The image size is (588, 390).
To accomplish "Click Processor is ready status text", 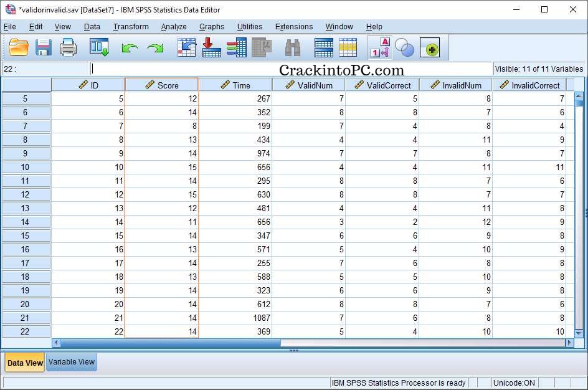I will pyautogui.click(x=399, y=383).
